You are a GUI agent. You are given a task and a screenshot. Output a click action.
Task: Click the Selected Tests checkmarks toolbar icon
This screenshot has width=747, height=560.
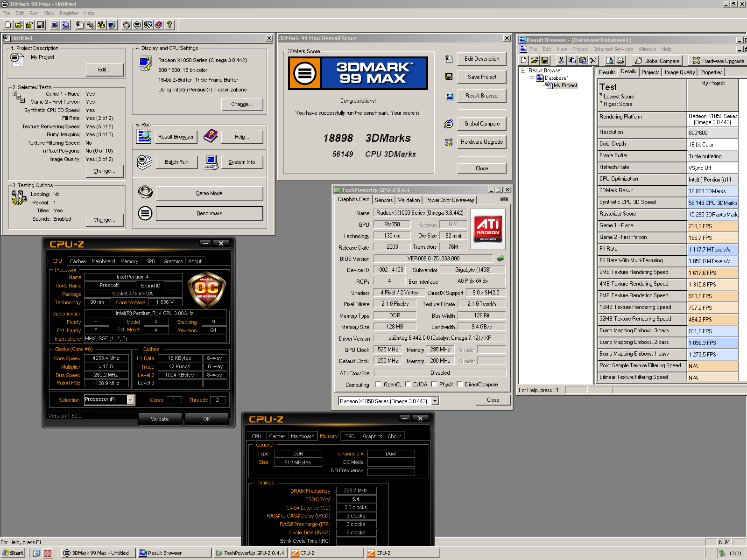[x=91, y=25]
